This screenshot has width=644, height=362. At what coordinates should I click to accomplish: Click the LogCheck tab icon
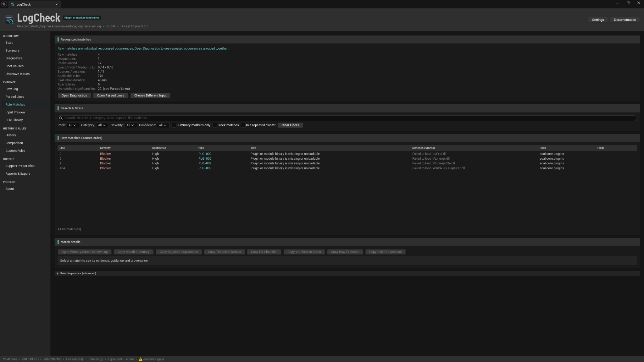(x=13, y=4)
